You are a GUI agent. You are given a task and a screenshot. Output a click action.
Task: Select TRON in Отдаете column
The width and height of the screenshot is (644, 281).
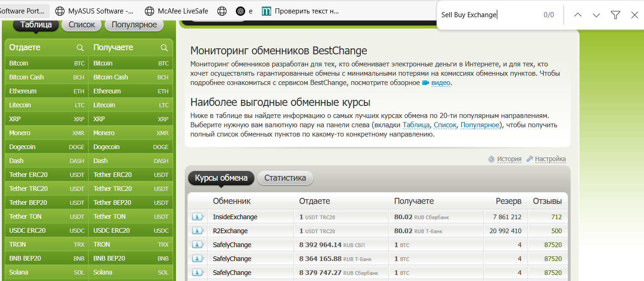(x=47, y=244)
